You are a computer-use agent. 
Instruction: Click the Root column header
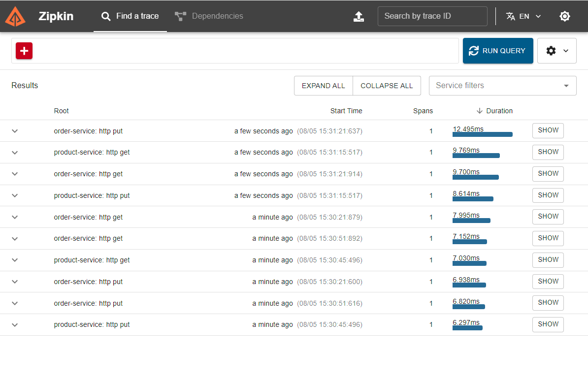tap(61, 111)
